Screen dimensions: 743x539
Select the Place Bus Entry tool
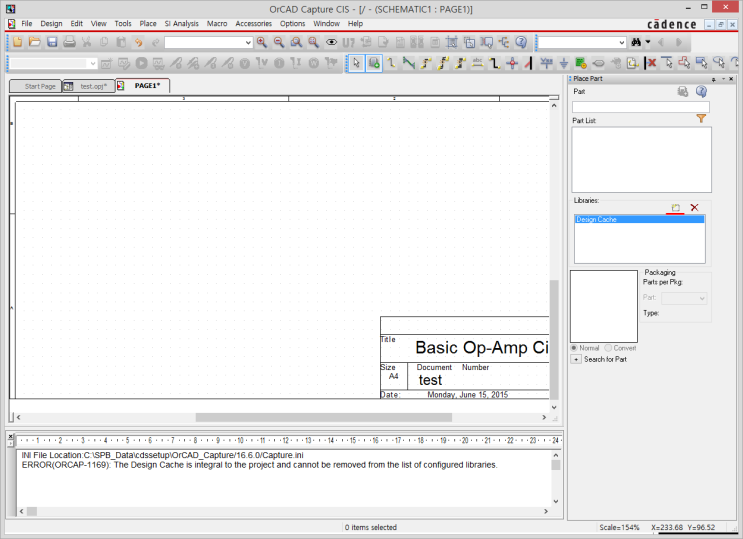click(529, 63)
